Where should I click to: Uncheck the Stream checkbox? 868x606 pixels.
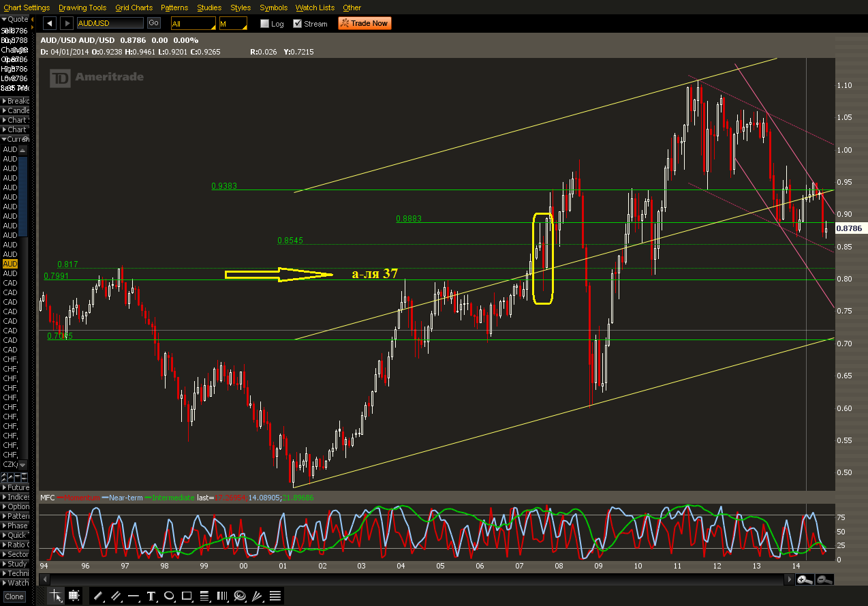coord(298,24)
